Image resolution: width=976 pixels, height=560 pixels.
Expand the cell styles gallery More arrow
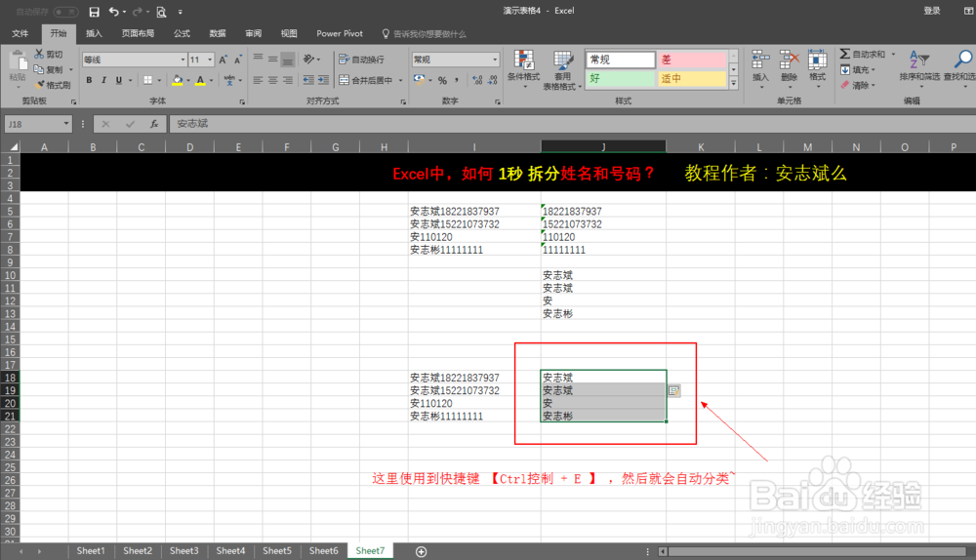pos(734,83)
